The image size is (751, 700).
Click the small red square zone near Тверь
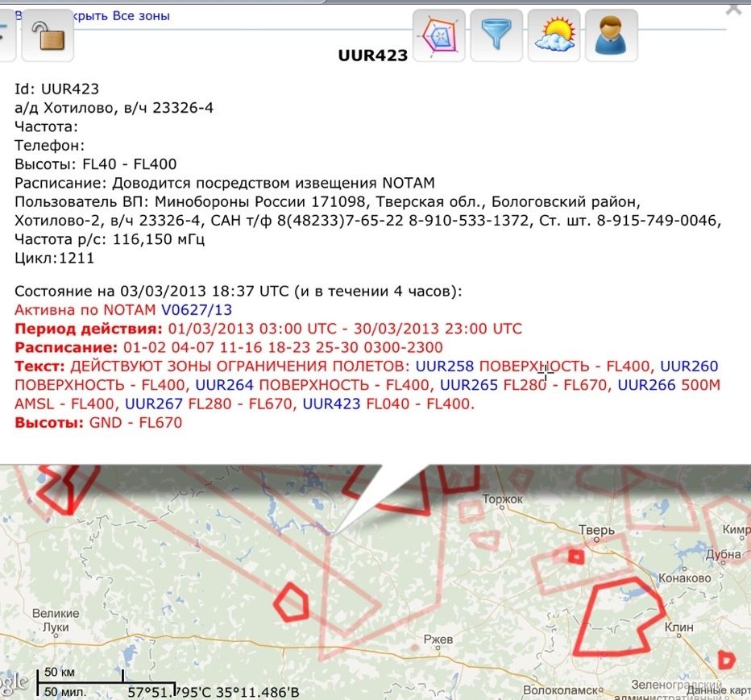point(576,557)
